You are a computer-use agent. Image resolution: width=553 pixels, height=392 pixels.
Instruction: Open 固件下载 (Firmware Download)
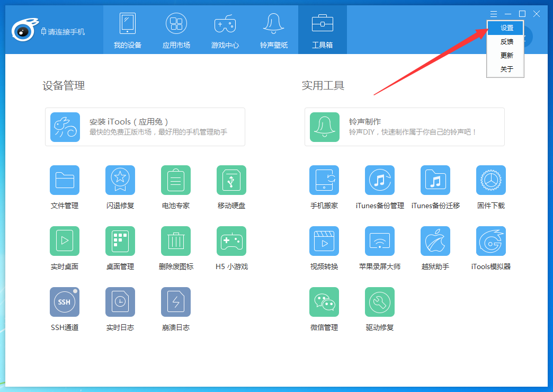pos(490,186)
